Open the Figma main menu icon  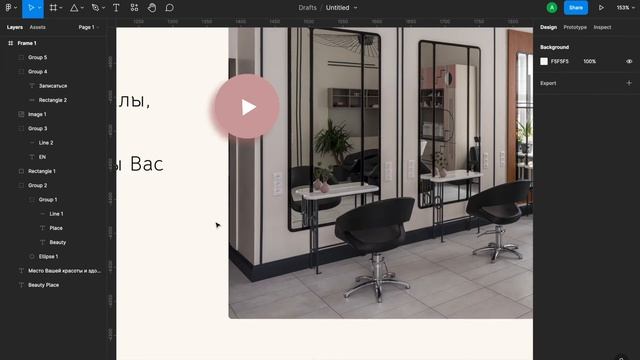[x=8, y=7]
